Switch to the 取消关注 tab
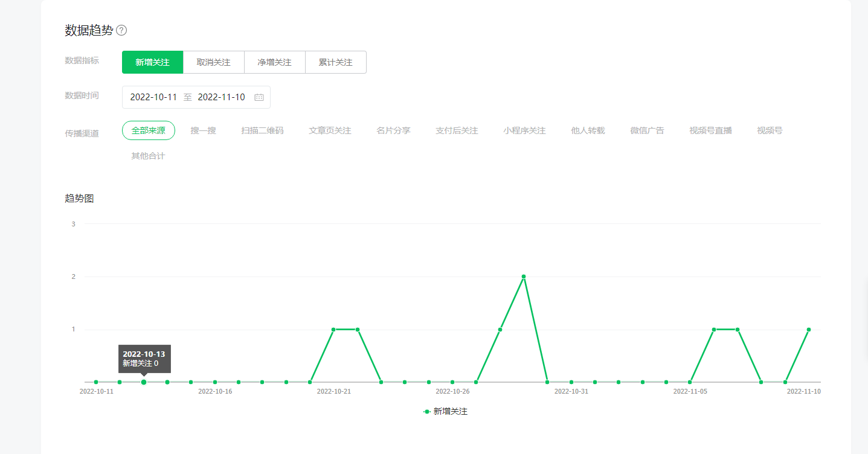 tap(213, 62)
